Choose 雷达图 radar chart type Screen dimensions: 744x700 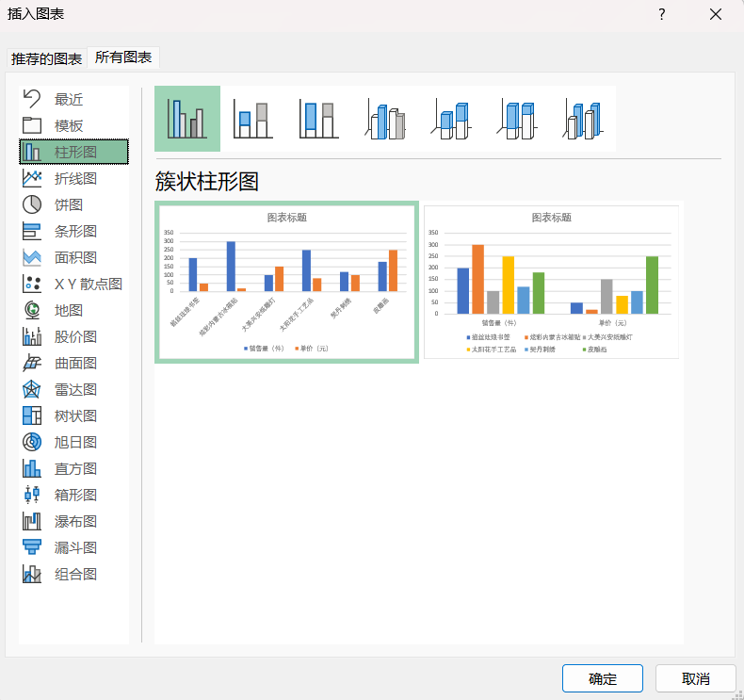click(74, 389)
